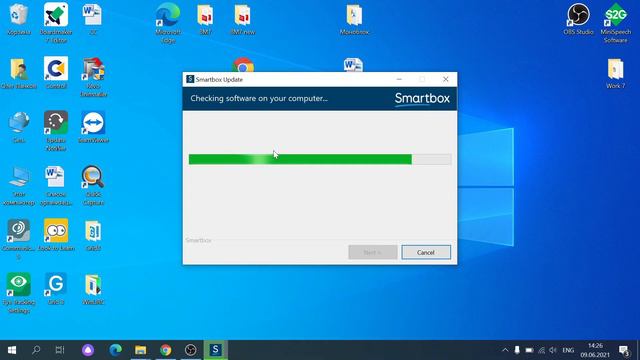This screenshot has height=360, width=640.
Task: Launch the purple assistant icon on taskbar
Action: pyautogui.click(x=88, y=350)
